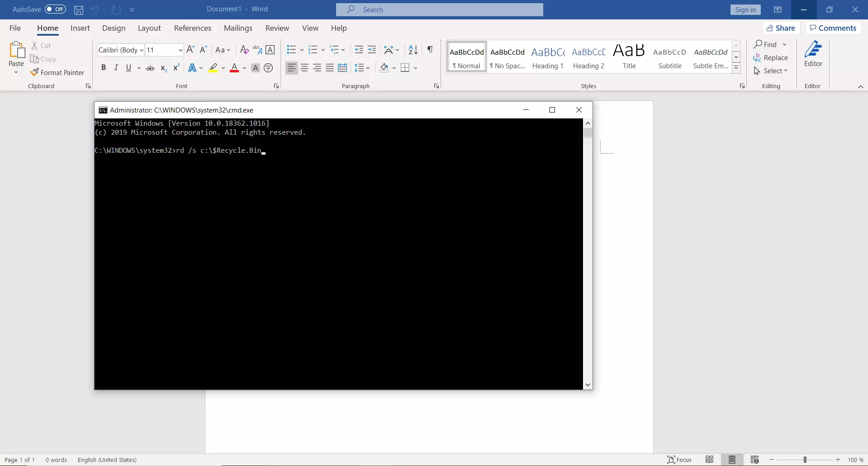The width and height of the screenshot is (868, 466).
Task: Open the Comments button
Action: [x=833, y=28]
